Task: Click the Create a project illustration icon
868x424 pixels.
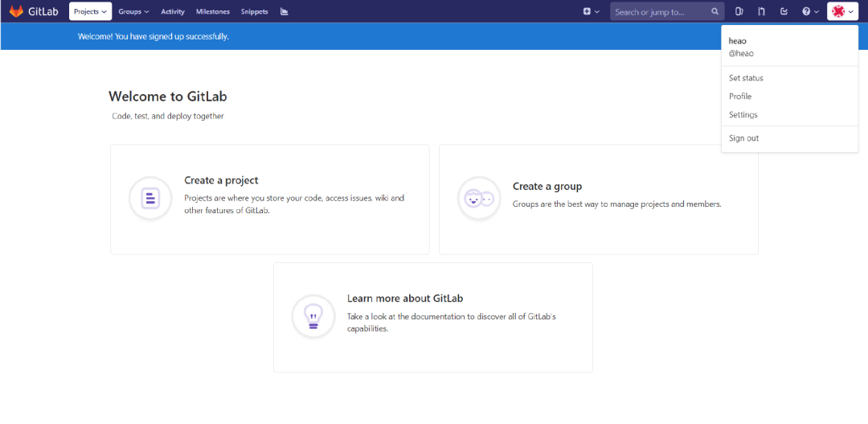Action: click(150, 198)
